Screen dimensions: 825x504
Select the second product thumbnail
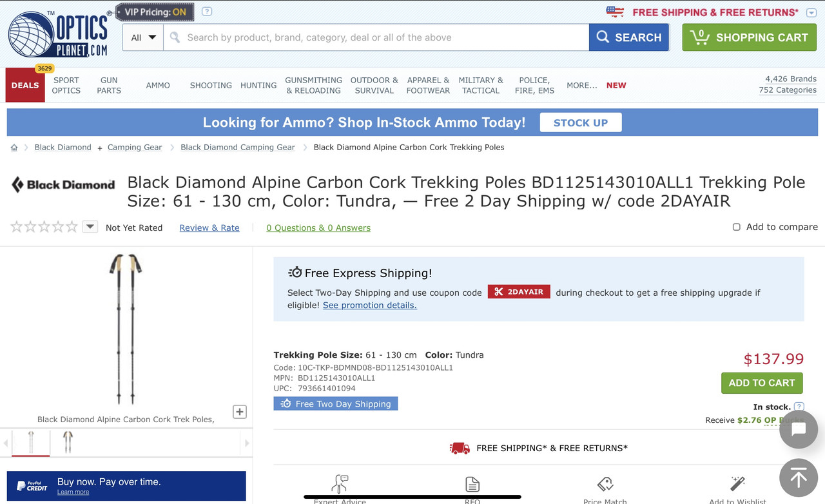[68, 443]
